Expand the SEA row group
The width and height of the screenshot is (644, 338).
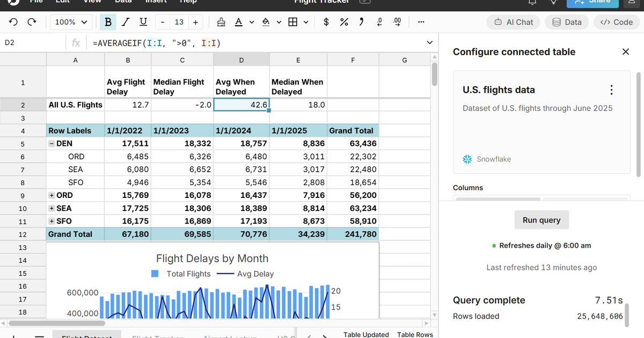52,208
